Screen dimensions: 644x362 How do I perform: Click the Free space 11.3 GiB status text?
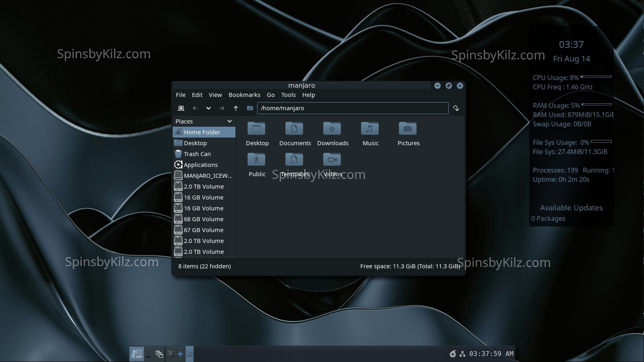point(410,266)
